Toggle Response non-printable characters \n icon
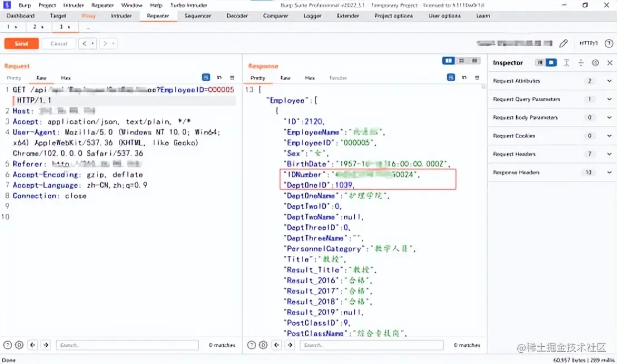The width and height of the screenshot is (617, 364). click(464, 77)
